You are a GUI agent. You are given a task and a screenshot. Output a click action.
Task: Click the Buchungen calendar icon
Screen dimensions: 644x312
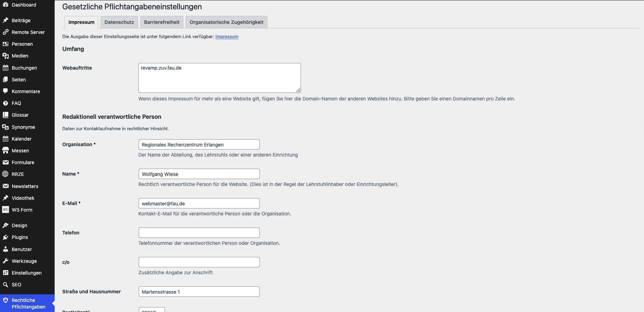6,68
